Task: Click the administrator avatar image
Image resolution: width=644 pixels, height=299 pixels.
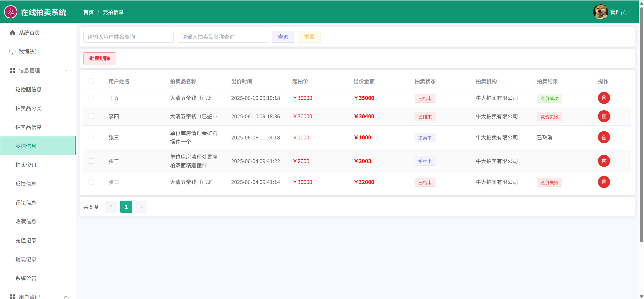Action: (x=600, y=12)
